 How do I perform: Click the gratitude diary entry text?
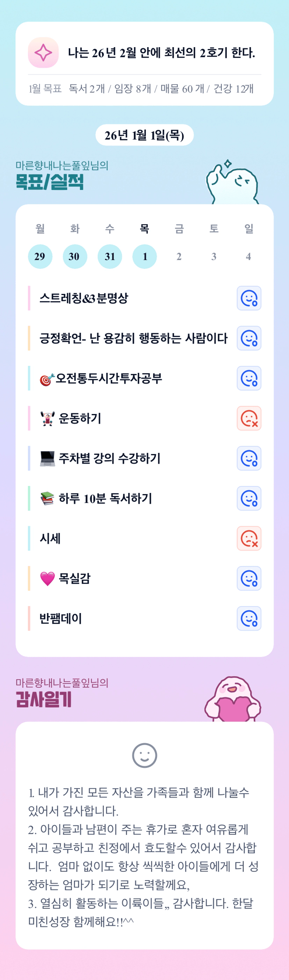pyautogui.click(x=143, y=856)
